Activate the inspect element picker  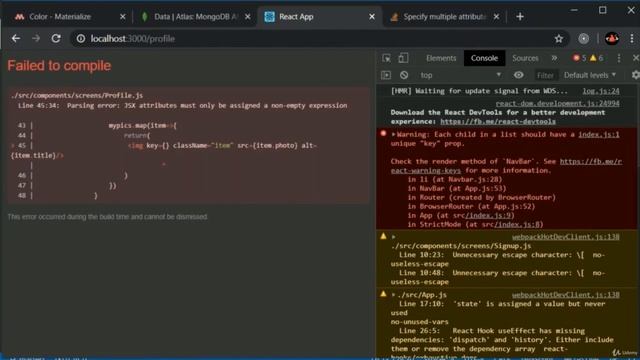click(x=386, y=58)
